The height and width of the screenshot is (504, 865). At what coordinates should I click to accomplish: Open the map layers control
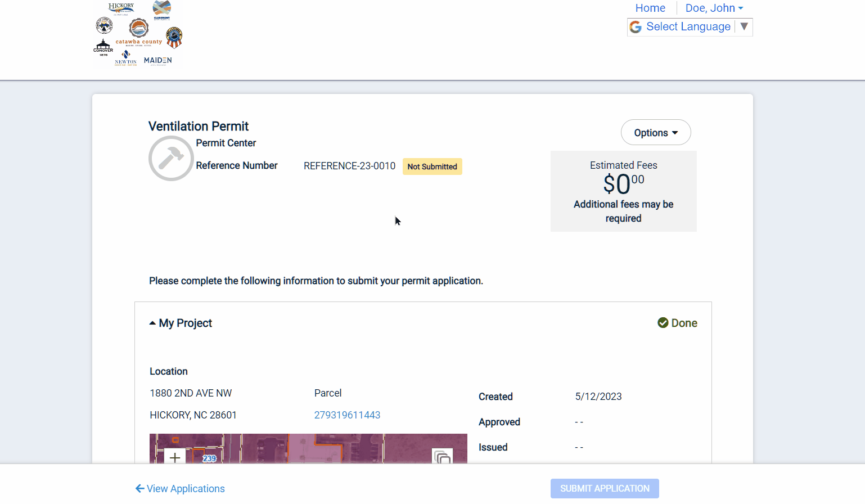(x=443, y=457)
